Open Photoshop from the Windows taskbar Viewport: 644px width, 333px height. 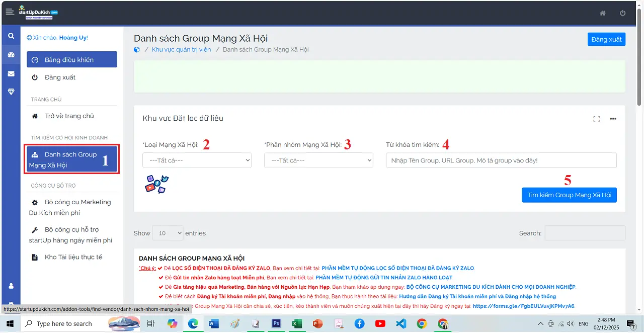pos(276,323)
